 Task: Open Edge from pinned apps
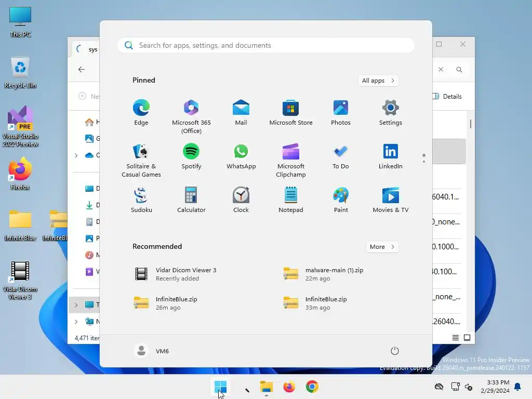point(141,113)
